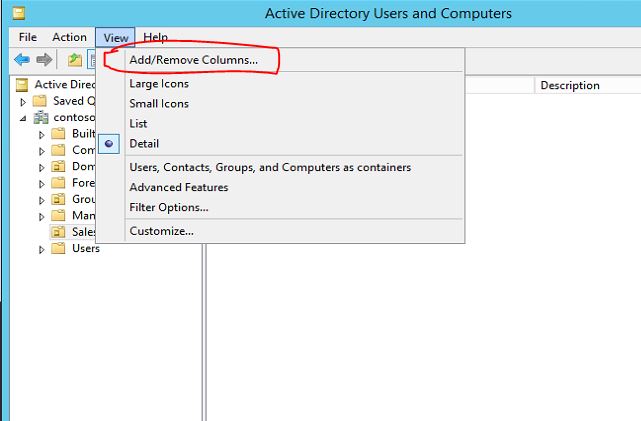Open the Customize dialog entry
The height and width of the screenshot is (421, 641).
point(161,231)
